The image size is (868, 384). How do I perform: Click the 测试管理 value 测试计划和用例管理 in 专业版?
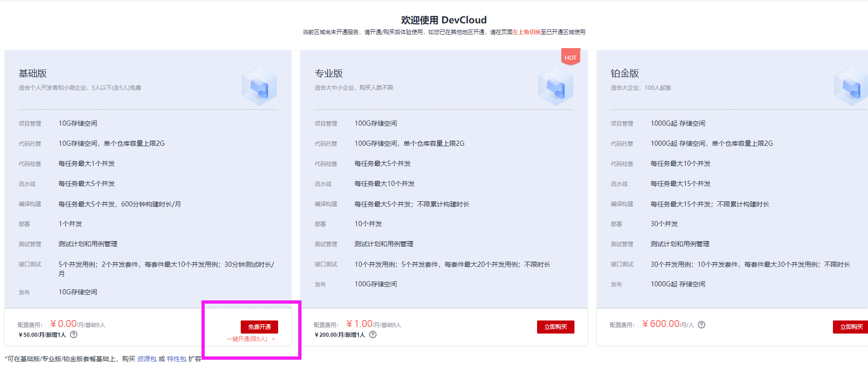pyautogui.click(x=384, y=244)
